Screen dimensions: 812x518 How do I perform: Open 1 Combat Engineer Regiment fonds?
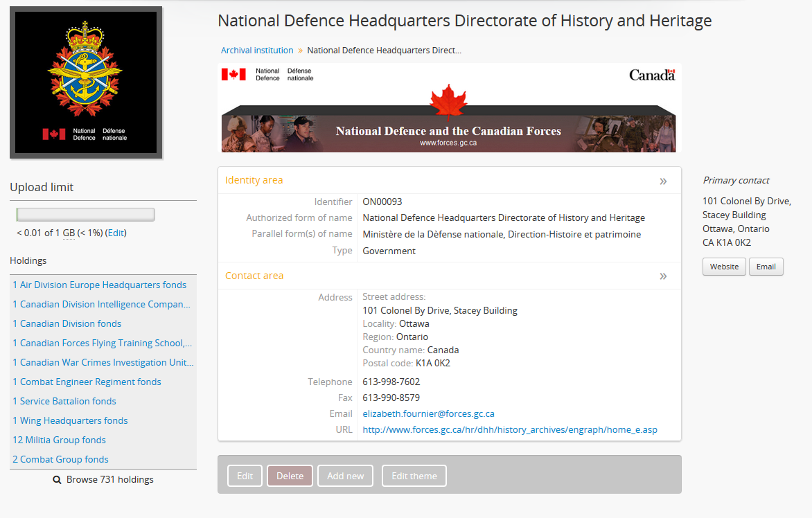pos(87,382)
